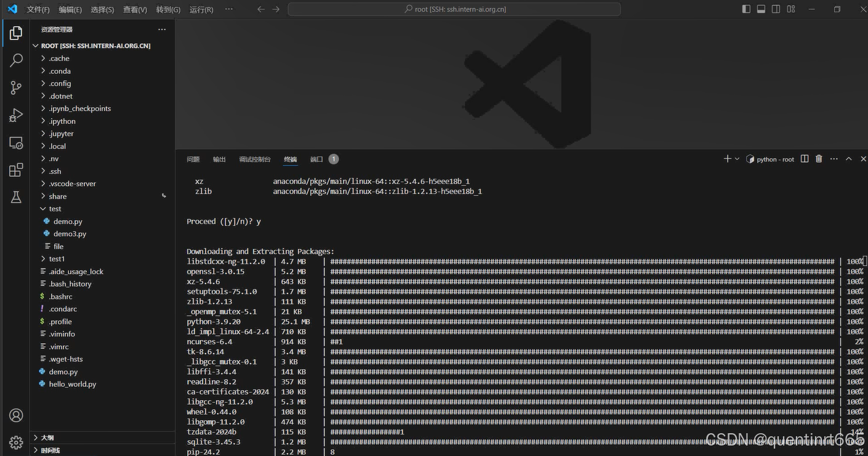Image resolution: width=868 pixels, height=456 pixels.
Task: Open the Extensions view
Action: tap(15, 169)
